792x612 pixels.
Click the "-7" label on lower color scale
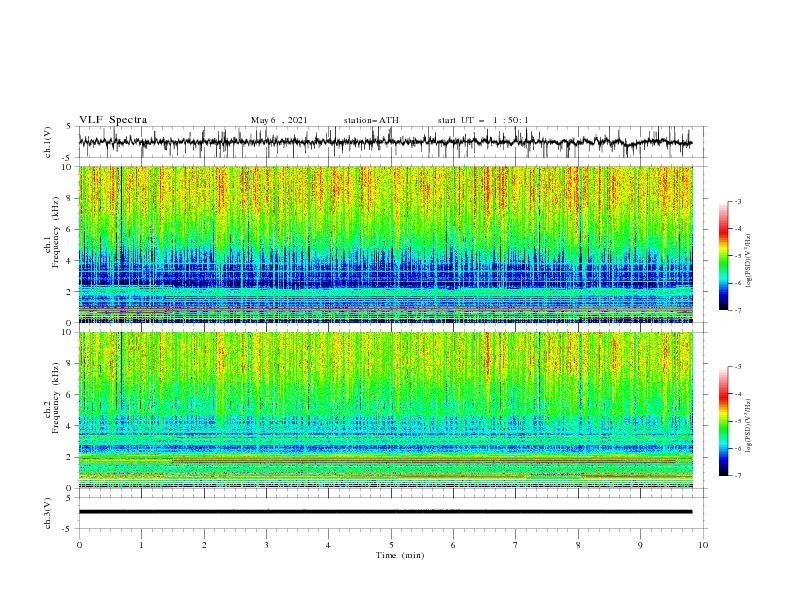738,476
